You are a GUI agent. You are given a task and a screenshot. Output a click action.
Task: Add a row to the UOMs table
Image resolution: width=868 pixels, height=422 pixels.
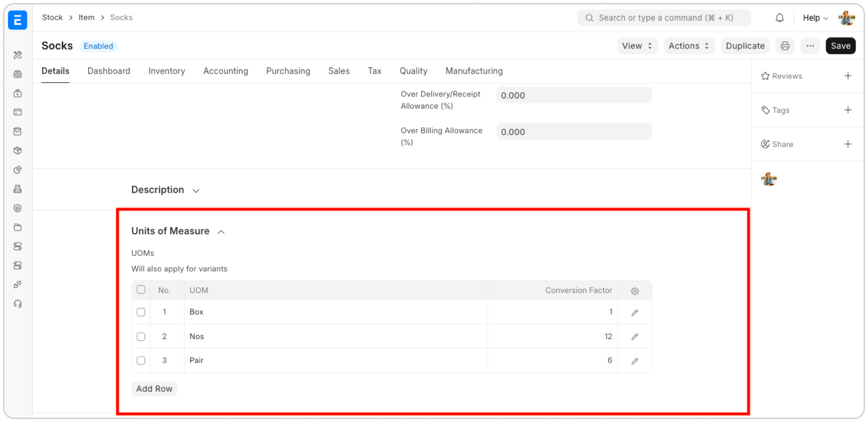pos(155,389)
